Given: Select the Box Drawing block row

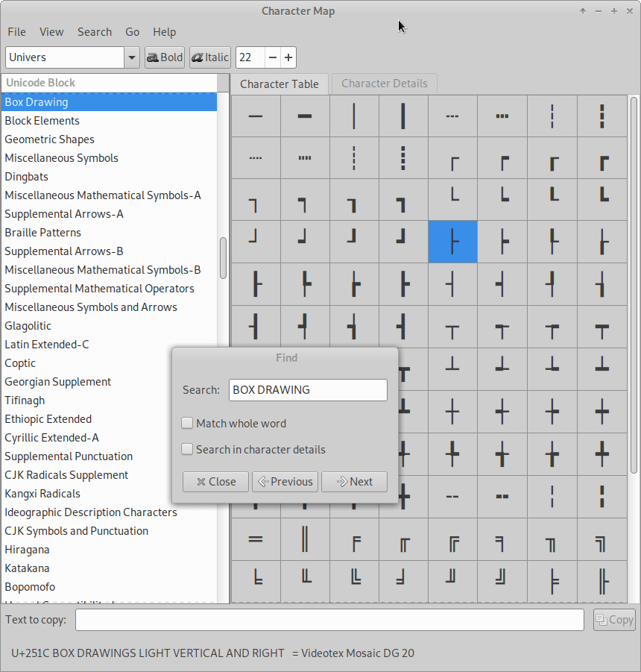Looking at the screenshot, I should tap(110, 102).
